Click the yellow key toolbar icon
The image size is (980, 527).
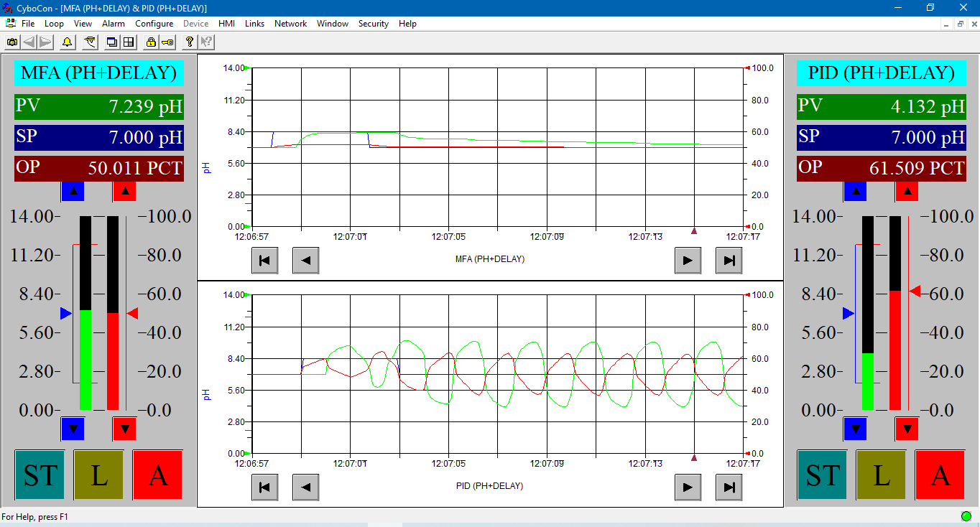(167, 42)
